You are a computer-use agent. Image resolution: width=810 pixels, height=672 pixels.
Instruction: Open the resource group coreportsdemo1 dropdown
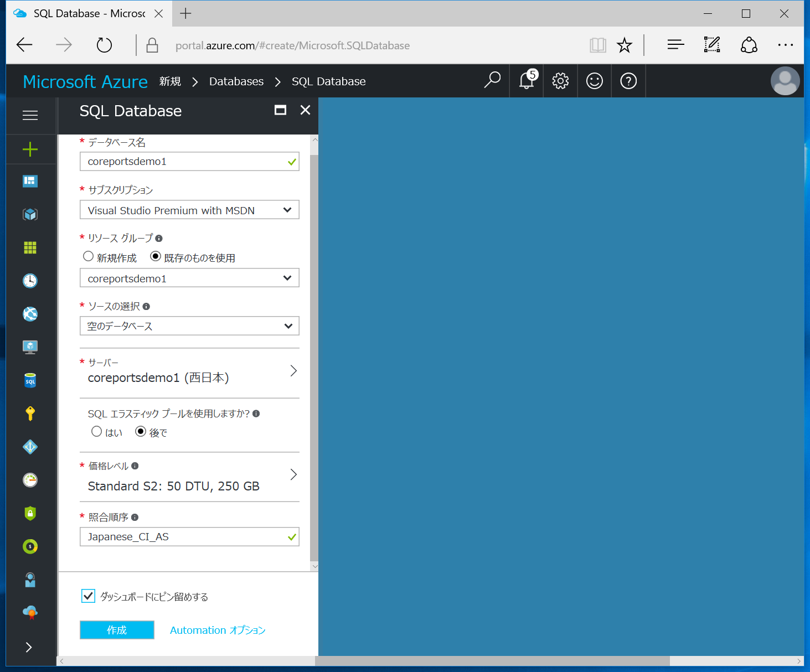pyautogui.click(x=189, y=278)
